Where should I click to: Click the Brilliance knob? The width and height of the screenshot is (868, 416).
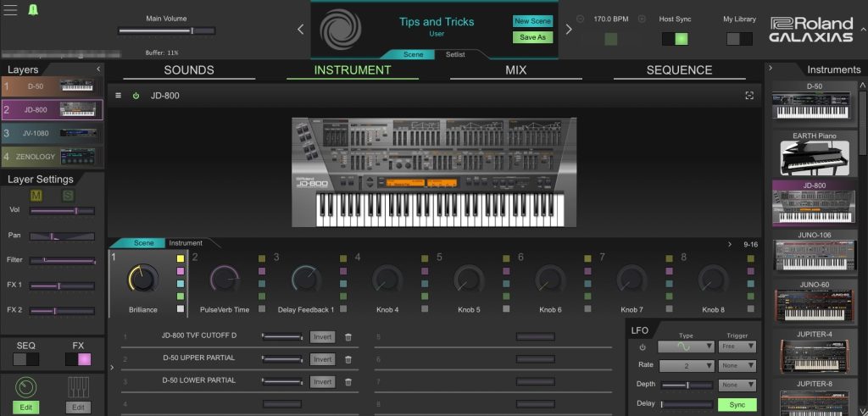pos(142,278)
